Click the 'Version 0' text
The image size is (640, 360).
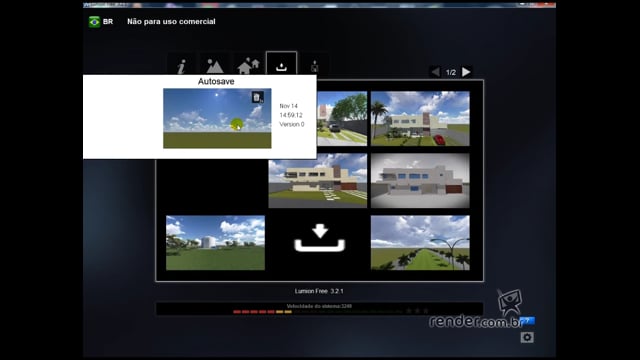(x=291, y=124)
